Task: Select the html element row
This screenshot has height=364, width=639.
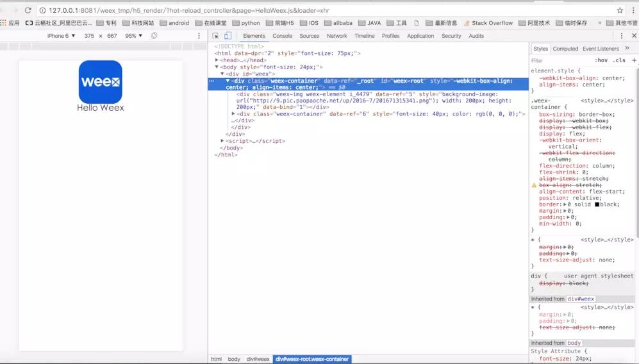Action: click(368, 53)
